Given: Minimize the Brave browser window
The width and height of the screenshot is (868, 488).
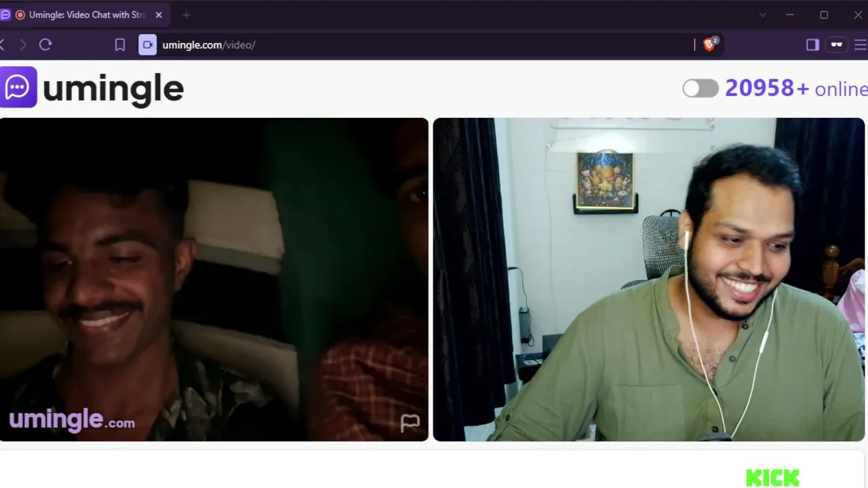Looking at the screenshot, I should [789, 15].
